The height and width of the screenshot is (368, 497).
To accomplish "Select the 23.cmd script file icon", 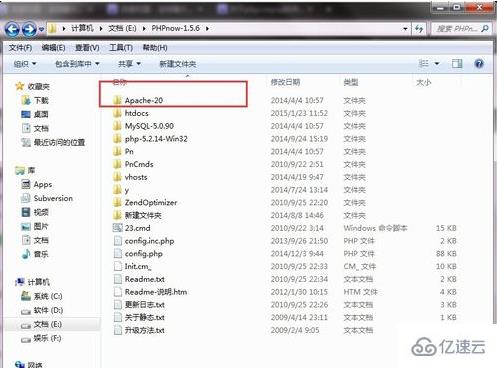I will (x=117, y=228).
